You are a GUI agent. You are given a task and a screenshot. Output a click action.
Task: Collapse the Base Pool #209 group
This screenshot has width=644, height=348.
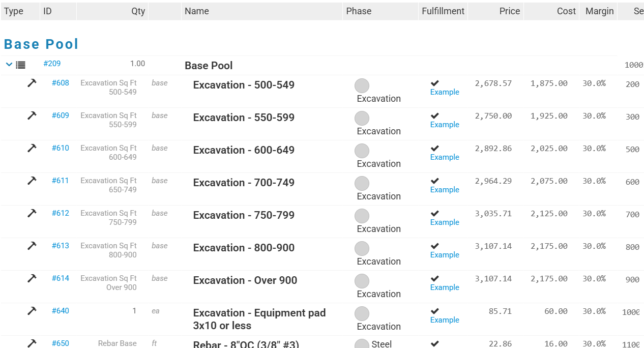(x=9, y=65)
